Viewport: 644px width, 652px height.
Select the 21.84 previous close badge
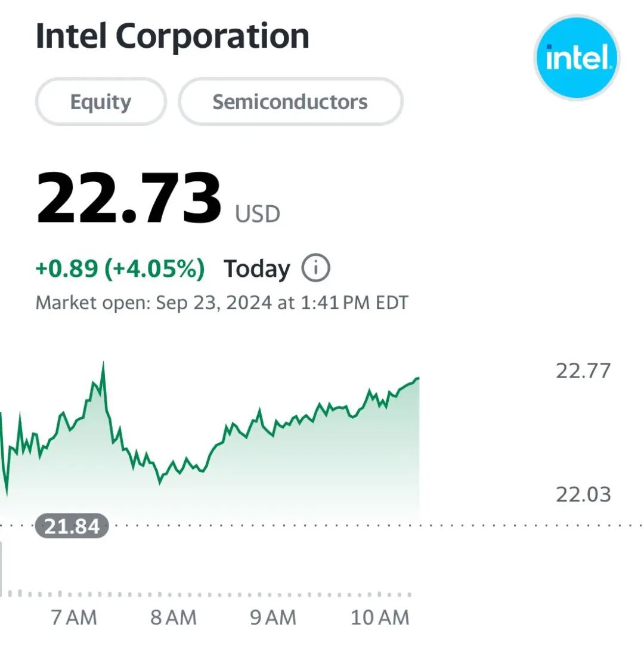(72, 526)
